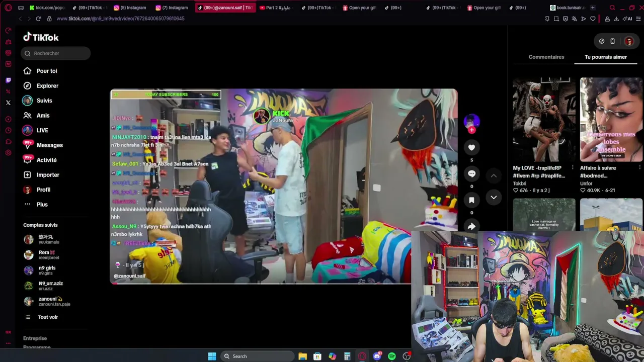The width and height of the screenshot is (644, 362).
Task: Switch to (7) Instagram browser tab
Action: 172,8
